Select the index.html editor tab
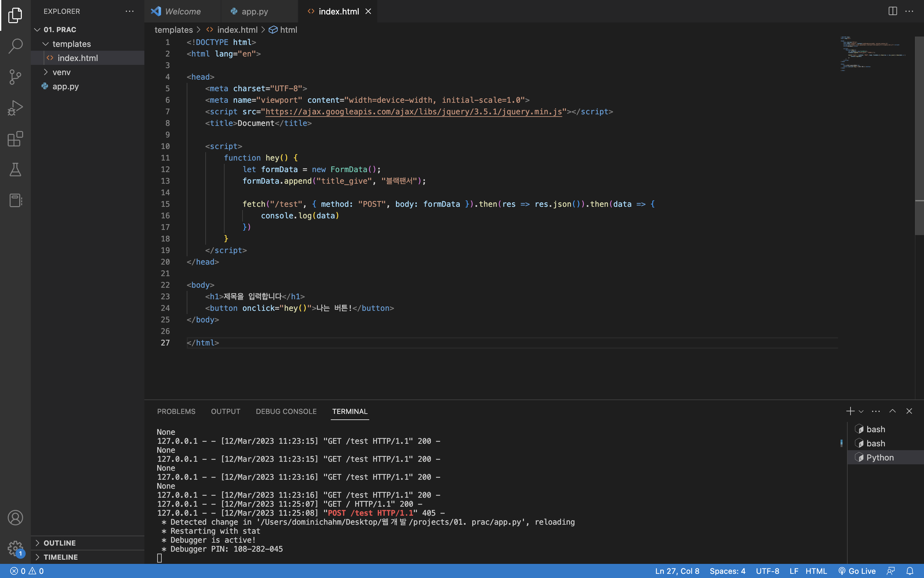This screenshot has width=924, height=578. click(338, 12)
